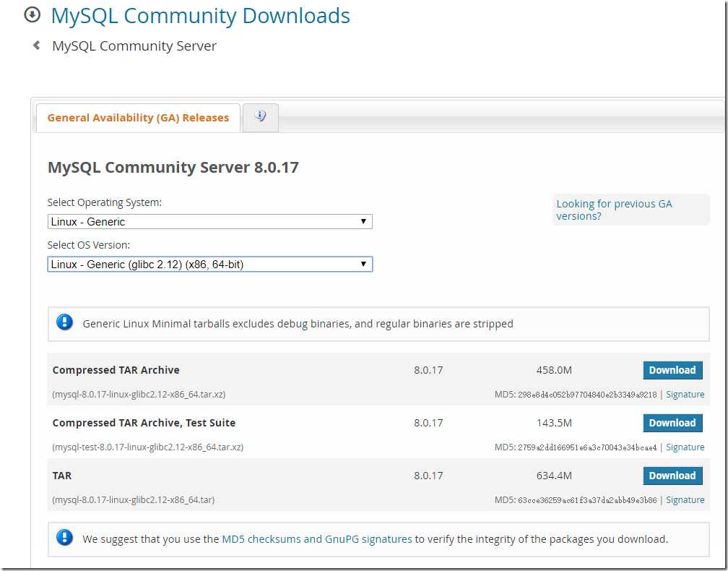
Task: Click MySQL Community Server 8.0.17 heading
Action: coord(173,167)
